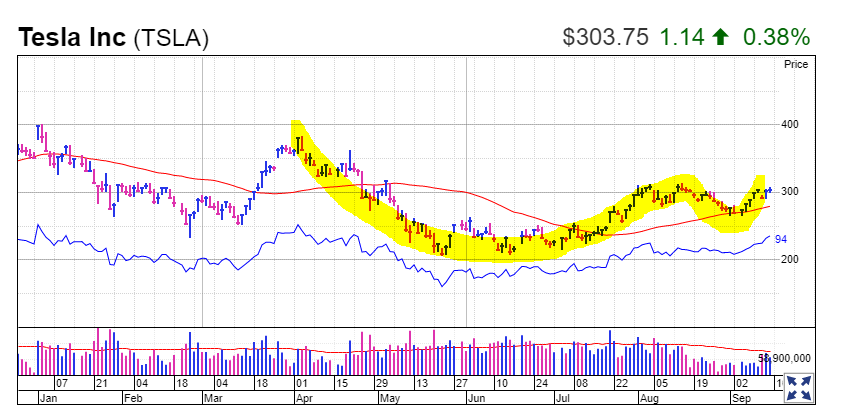This screenshot has height=415, width=853.
Task: Click the Tesla Inc company name
Action: [x=72, y=38]
